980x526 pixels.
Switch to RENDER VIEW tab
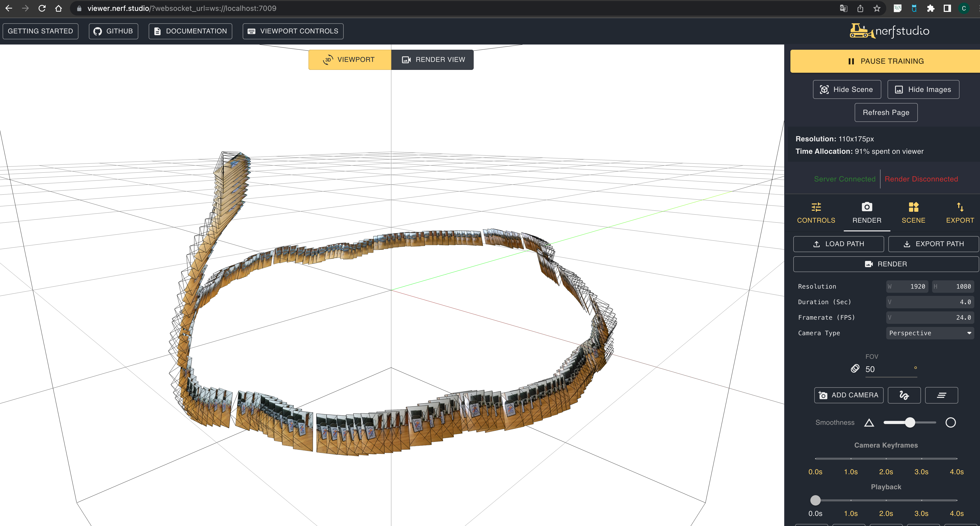[433, 59]
